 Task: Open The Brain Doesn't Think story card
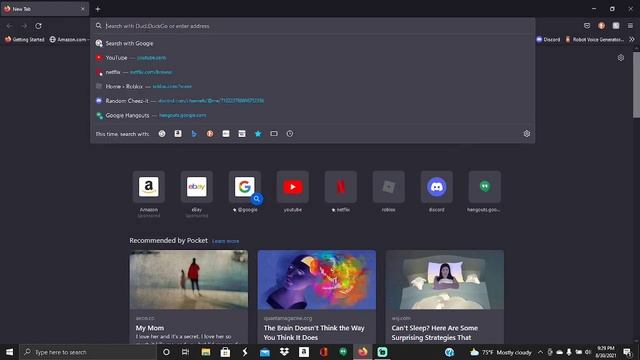coord(317,297)
